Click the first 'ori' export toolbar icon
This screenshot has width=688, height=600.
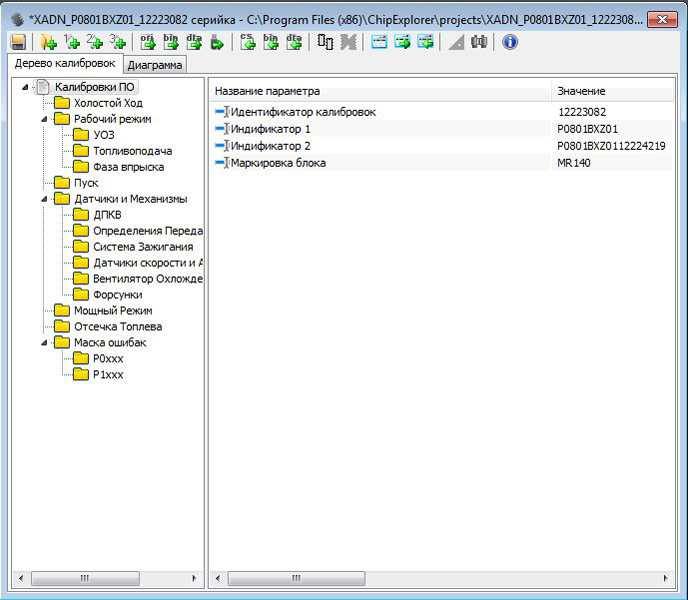[x=147, y=42]
